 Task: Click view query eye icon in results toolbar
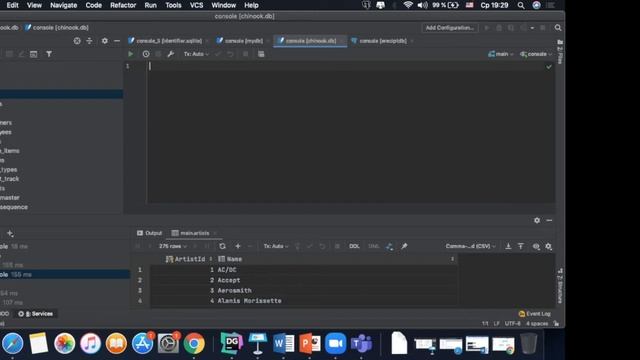[536, 246]
